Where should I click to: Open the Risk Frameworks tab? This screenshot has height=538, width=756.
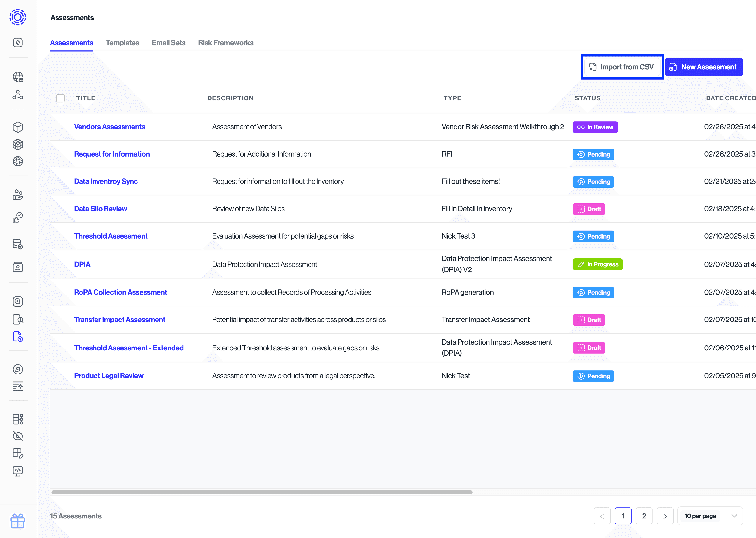pyautogui.click(x=225, y=42)
